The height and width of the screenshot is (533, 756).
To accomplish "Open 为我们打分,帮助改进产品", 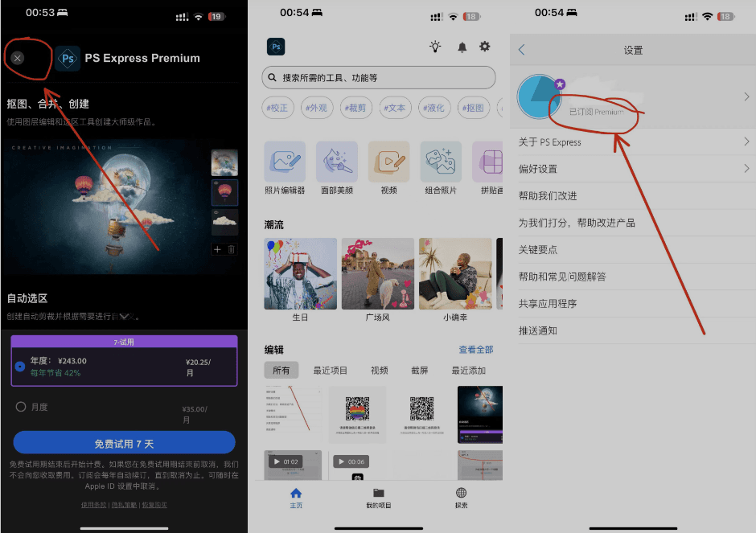I will pos(633,223).
